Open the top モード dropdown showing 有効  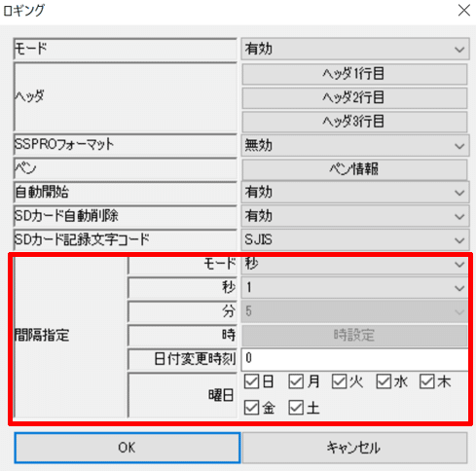tap(355, 49)
